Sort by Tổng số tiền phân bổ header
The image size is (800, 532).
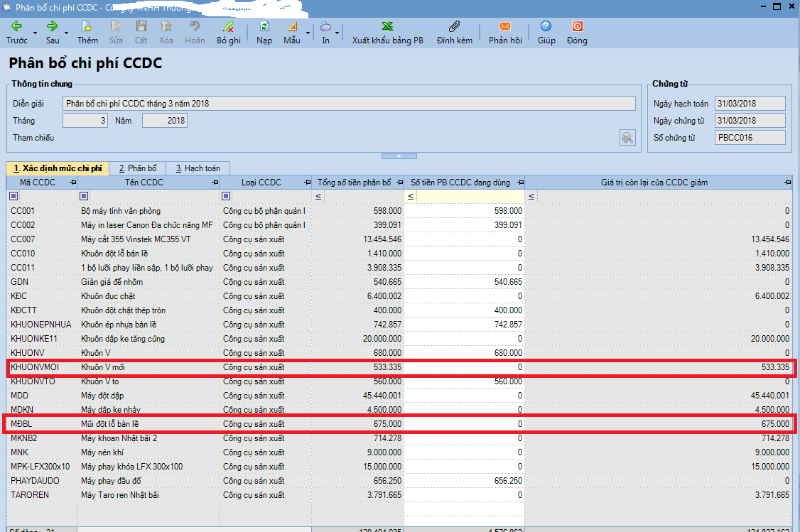(354, 183)
